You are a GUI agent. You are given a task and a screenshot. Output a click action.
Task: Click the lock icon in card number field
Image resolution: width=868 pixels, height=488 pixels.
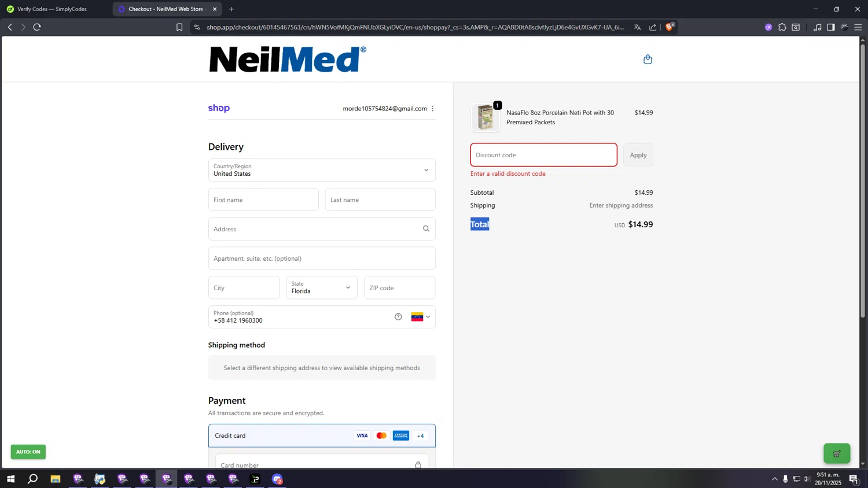pos(418,465)
